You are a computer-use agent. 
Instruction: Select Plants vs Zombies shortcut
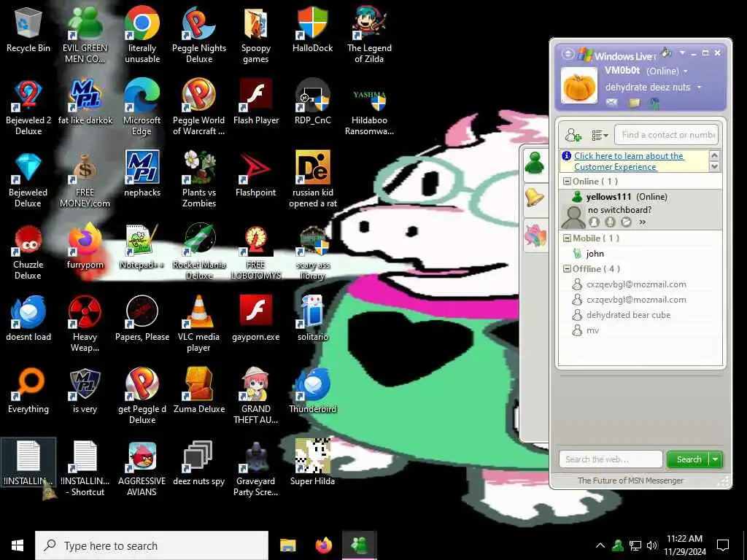pyautogui.click(x=199, y=179)
